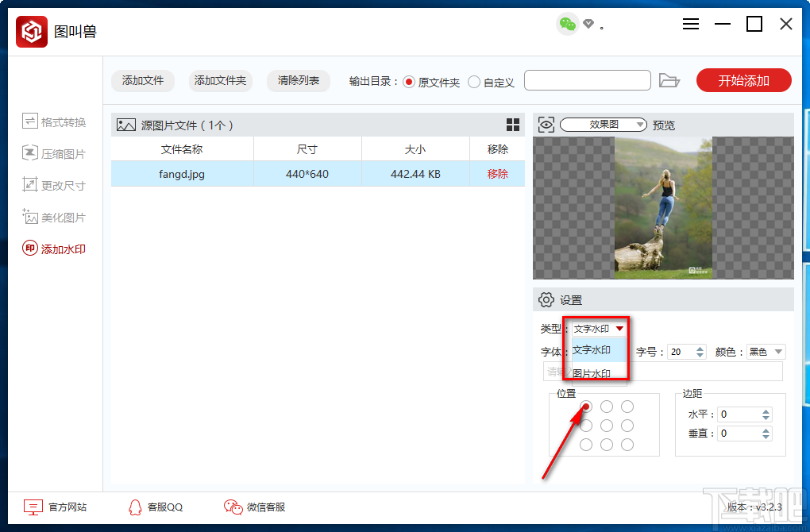This screenshot has width=810, height=532.
Task: Open 客服QQ support link
Action: (165, 507)
